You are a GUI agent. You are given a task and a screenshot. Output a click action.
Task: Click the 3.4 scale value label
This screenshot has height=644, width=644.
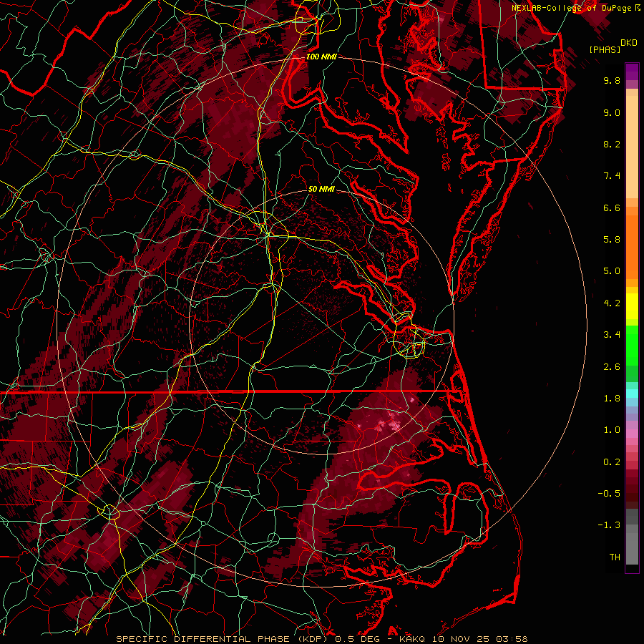pos(612,335)
